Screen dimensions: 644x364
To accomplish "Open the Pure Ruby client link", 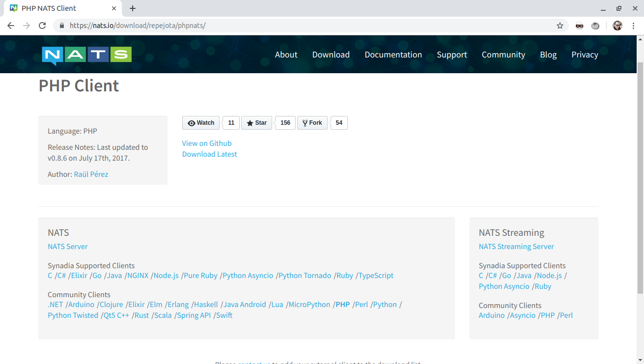I will pos(200,276).
